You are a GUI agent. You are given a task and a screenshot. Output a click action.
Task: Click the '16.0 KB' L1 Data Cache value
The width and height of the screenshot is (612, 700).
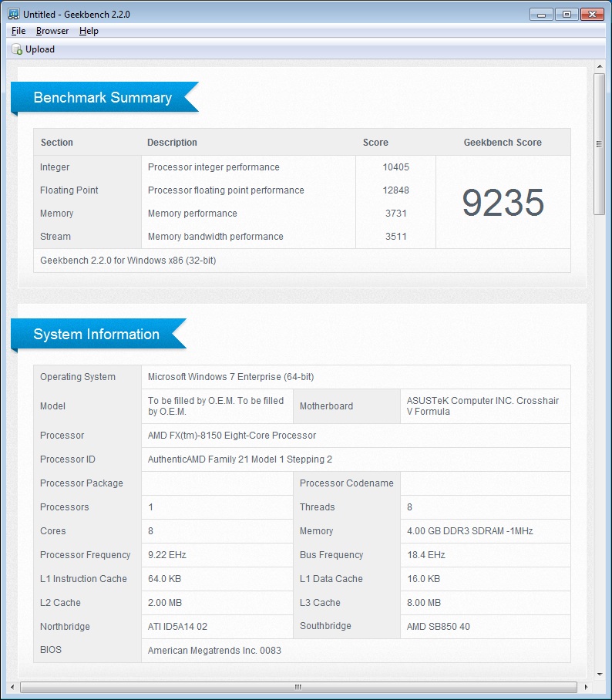pyautogui.click(x=424, y=578)
